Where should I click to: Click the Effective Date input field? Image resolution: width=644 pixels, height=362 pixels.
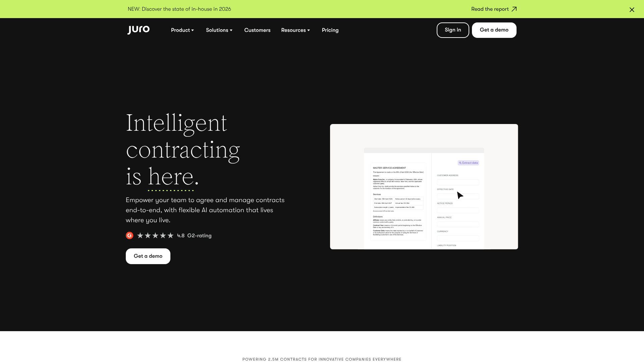(x=458, y=196)
